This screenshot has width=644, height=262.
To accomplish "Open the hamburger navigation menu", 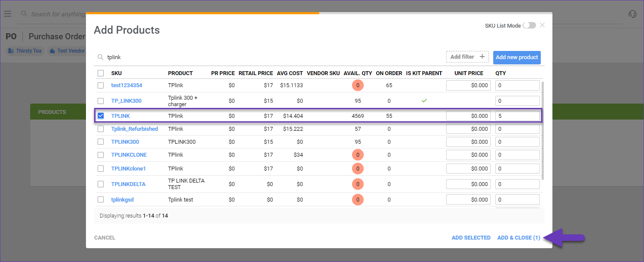I will pyautogui.click(x=7, y=14).
